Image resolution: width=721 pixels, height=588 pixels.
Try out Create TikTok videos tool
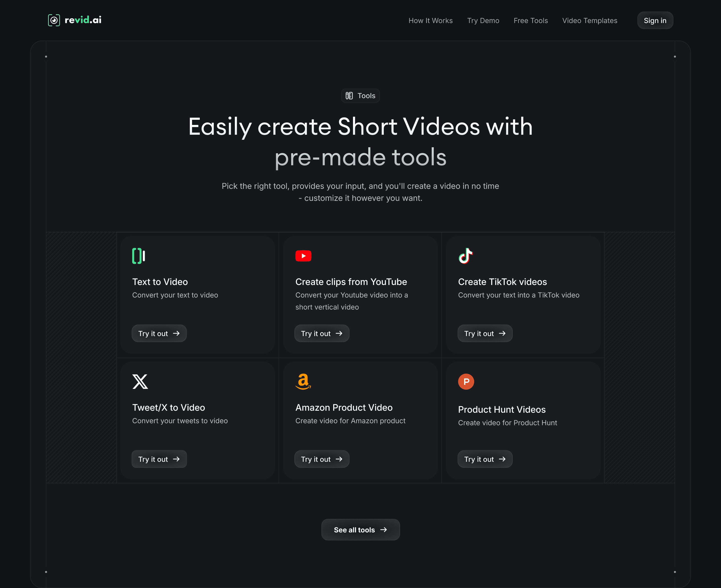tap(485, 334)
